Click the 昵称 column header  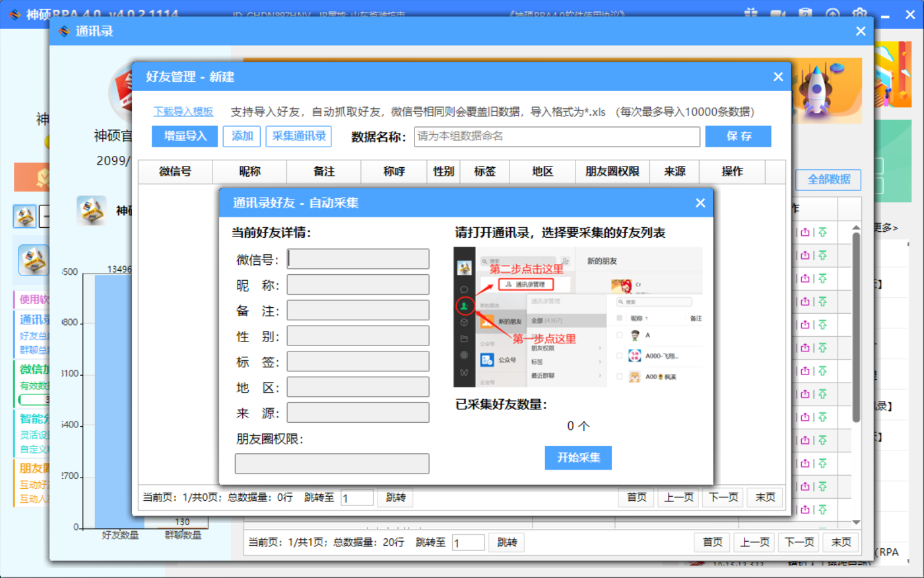(249, 171)
